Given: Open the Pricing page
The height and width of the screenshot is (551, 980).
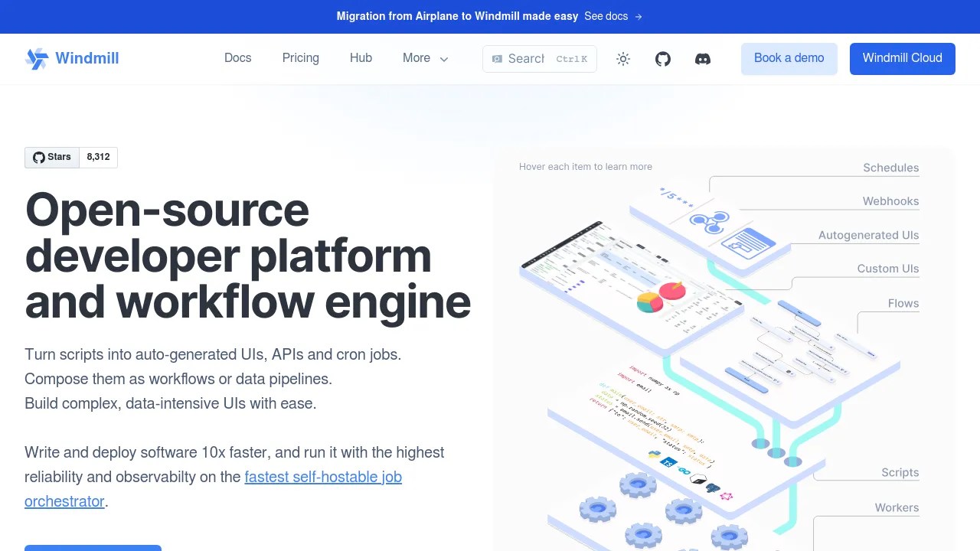Looking at the screenshot, I should [300, 58].
